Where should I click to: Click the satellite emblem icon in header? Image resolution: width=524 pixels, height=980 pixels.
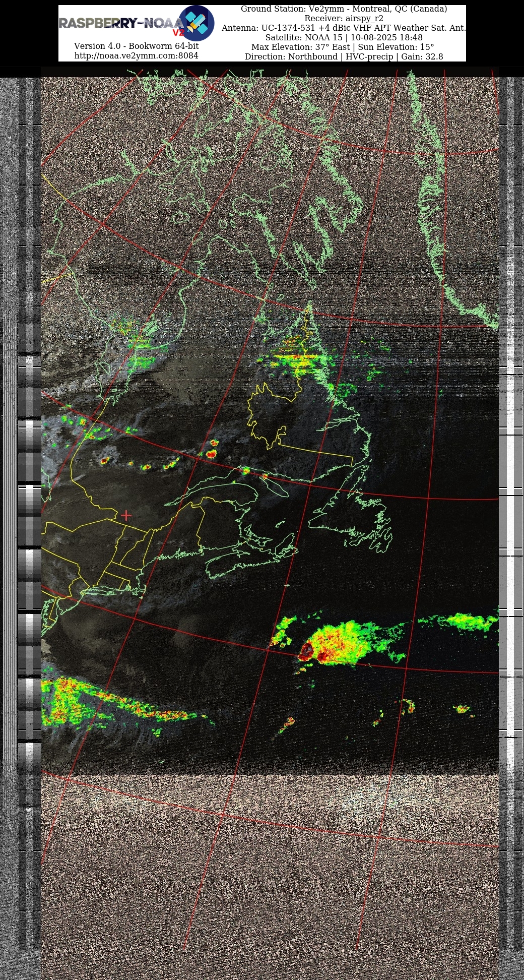point(196,23)
